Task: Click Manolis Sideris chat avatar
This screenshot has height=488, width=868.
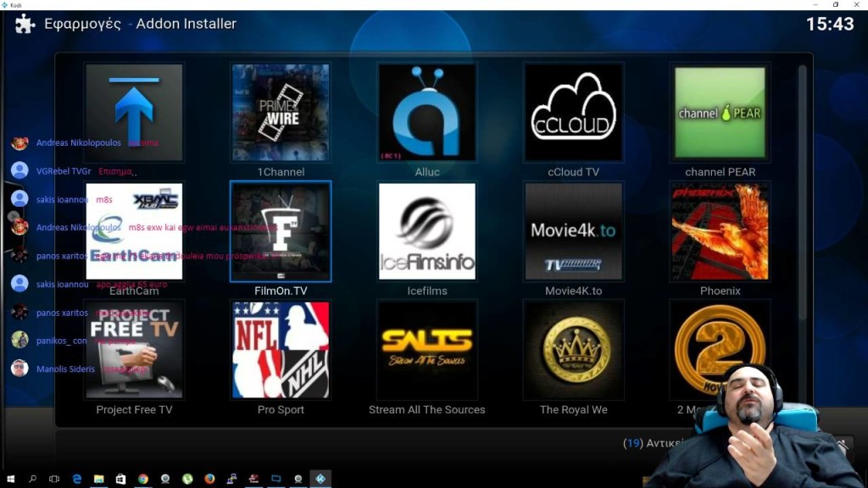Action: (x=19, y=368)
